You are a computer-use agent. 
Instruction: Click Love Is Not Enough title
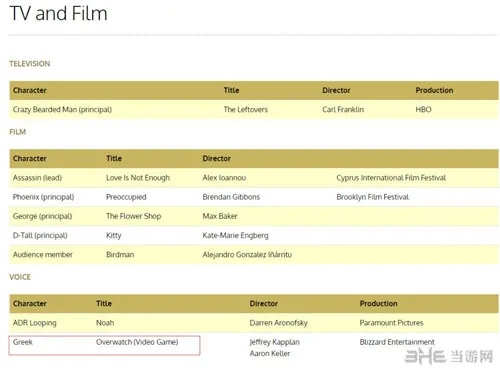click(x=138, y=178)
